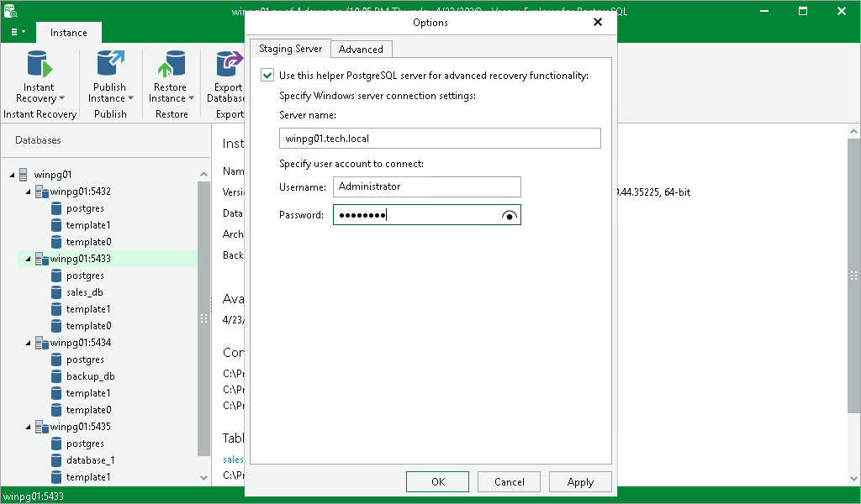Click the Username input field
The height and width of the screenshot is (504, 861).
[x=426, y=187]
